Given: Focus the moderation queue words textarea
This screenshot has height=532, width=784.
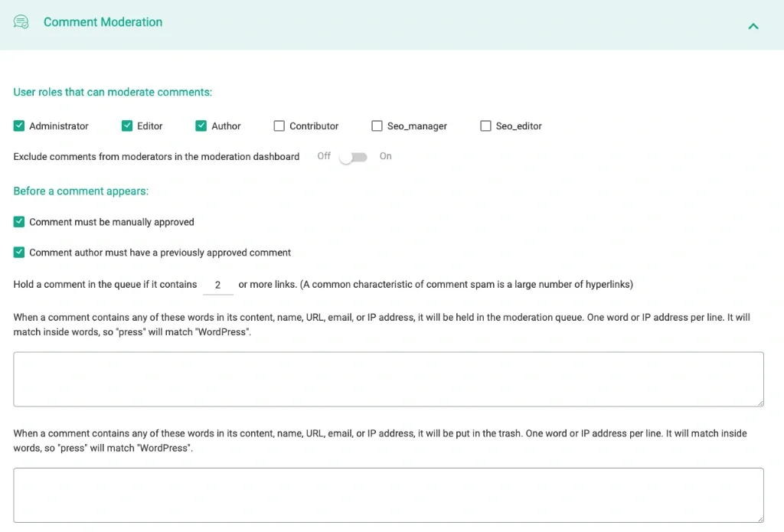Looking at the screenshot, I should click(388, 379).
